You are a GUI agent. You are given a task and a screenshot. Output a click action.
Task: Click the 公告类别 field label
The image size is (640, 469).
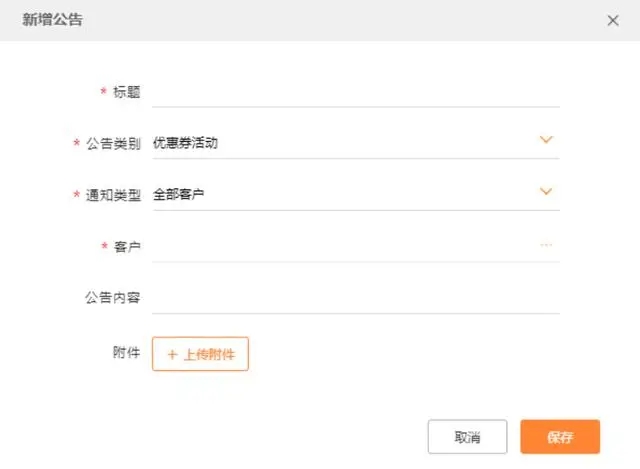113,144
